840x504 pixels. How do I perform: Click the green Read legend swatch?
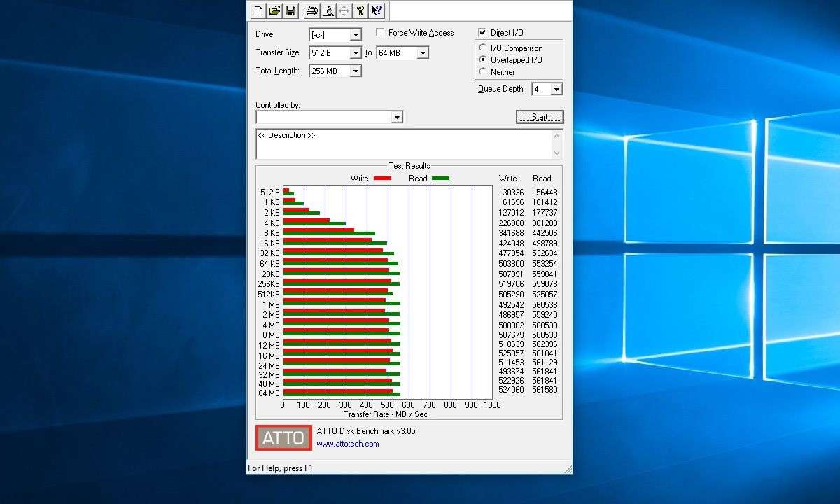(x=440, y=178)
